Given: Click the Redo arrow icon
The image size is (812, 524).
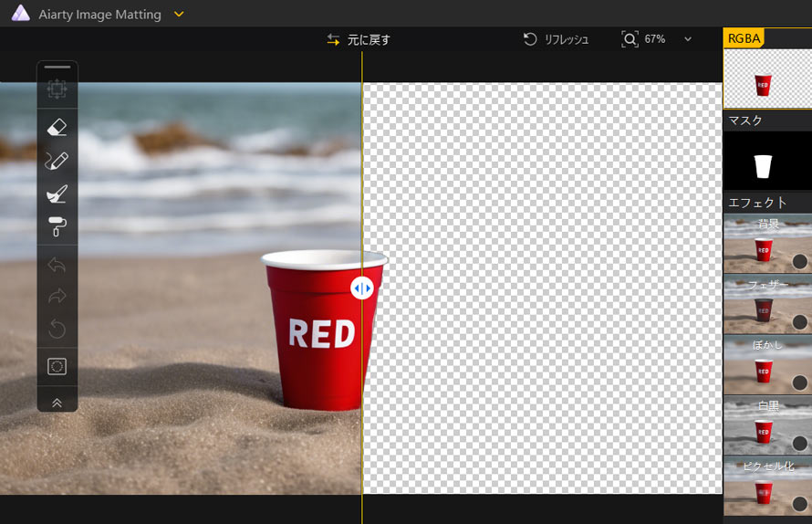Looking at the screenshot, I should (57, 296).
